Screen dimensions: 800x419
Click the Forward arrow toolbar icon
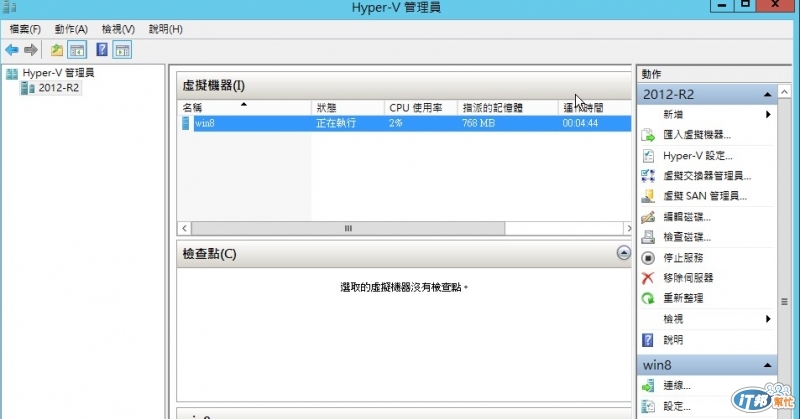click(x=31, y=50)
